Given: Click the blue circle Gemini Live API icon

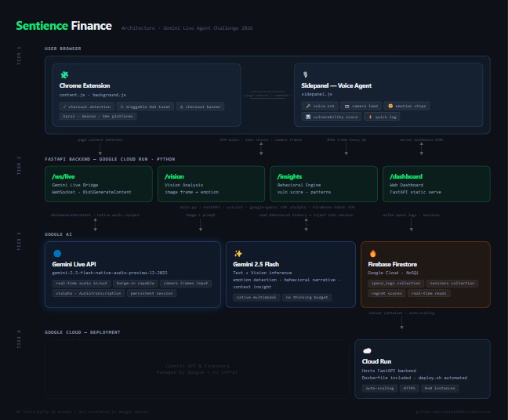Looking at the screenshot, I should (57, 253).
